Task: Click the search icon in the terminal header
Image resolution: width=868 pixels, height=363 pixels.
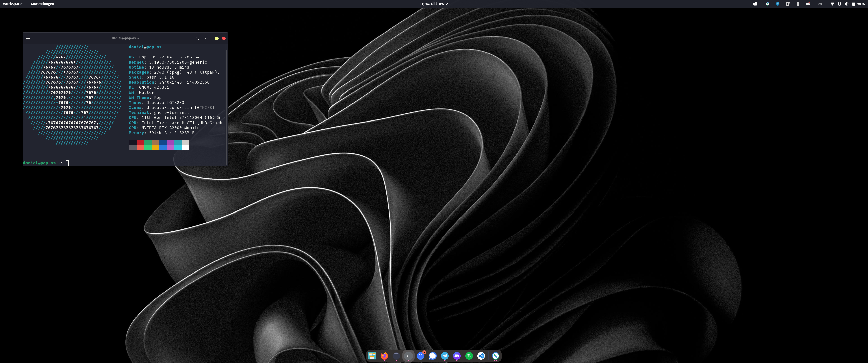Action: pos(198,38)
